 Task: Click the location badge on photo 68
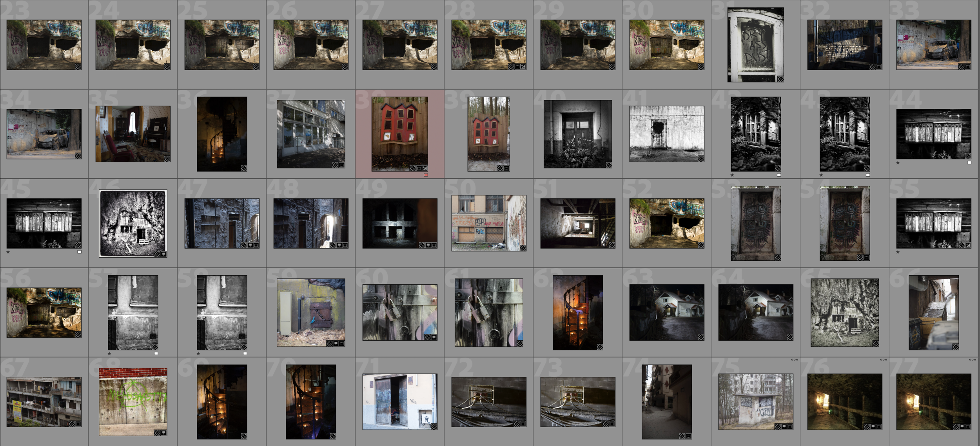(164, 433)
